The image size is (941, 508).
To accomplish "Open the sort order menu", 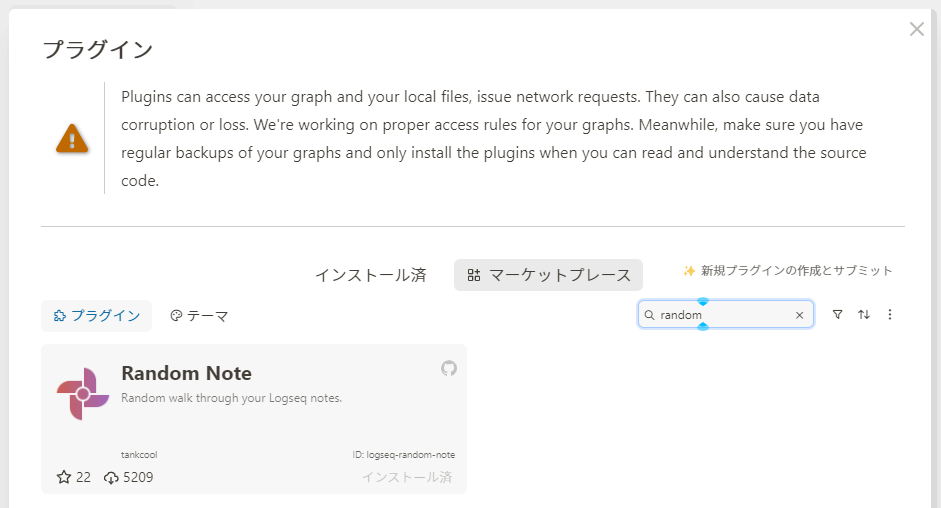I will point(864,315).
